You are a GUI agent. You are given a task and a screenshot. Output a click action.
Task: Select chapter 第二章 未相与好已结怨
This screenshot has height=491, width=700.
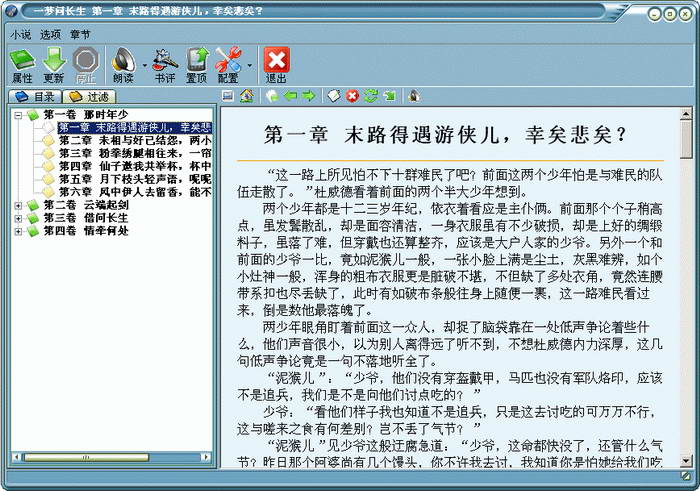coord(135,141)
